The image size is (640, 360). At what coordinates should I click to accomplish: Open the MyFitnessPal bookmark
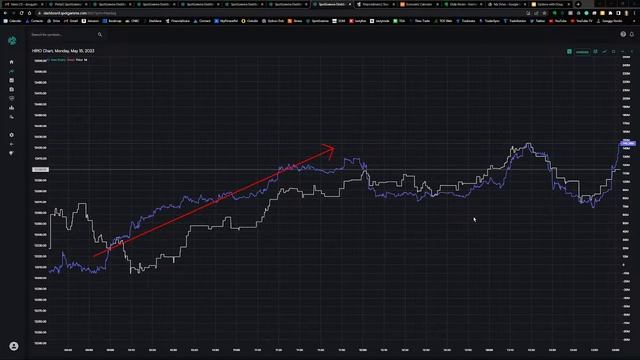pos(226,21)
